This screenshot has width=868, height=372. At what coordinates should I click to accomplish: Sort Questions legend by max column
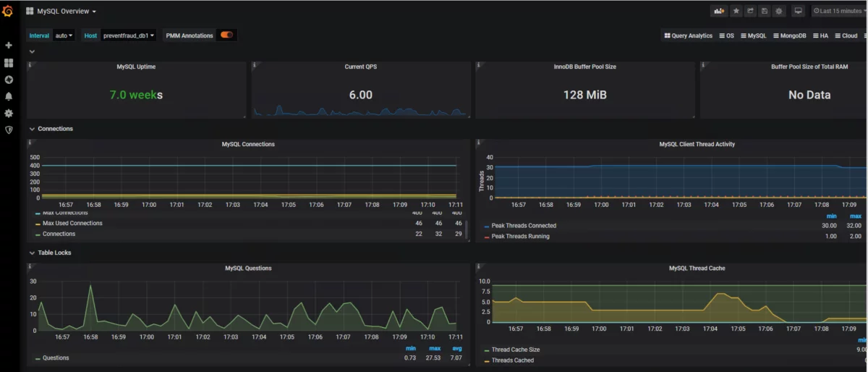tap(434, 348)
